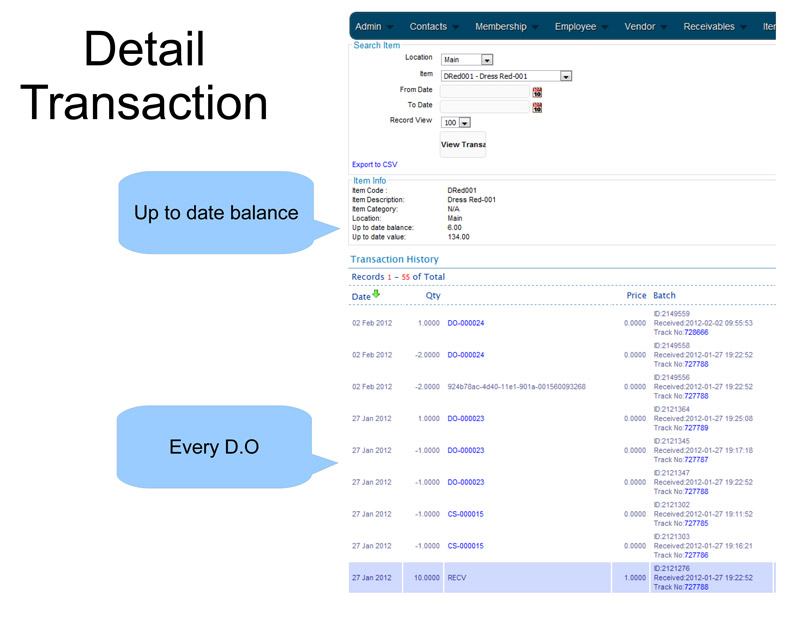
Task: Open track number 728666 link
Action: 695,332
